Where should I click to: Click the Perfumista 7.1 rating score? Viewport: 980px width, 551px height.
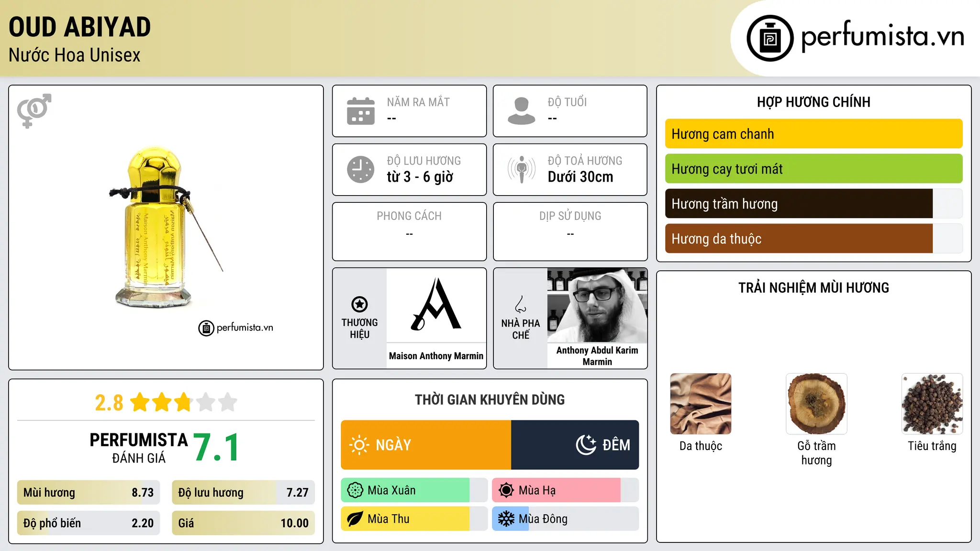point(217,447)
